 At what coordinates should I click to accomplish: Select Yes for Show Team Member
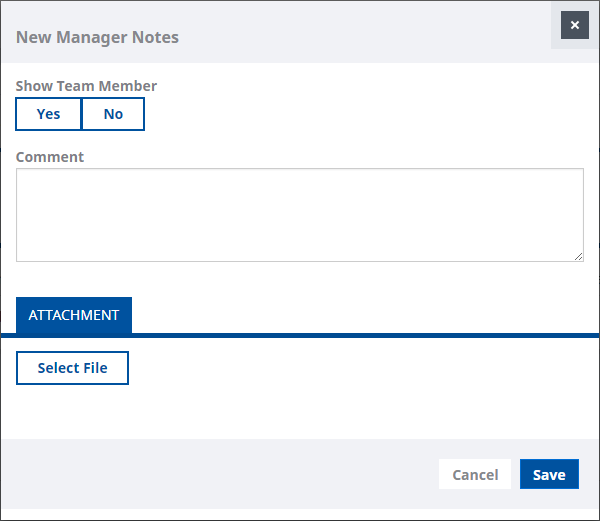pos(48,114)
